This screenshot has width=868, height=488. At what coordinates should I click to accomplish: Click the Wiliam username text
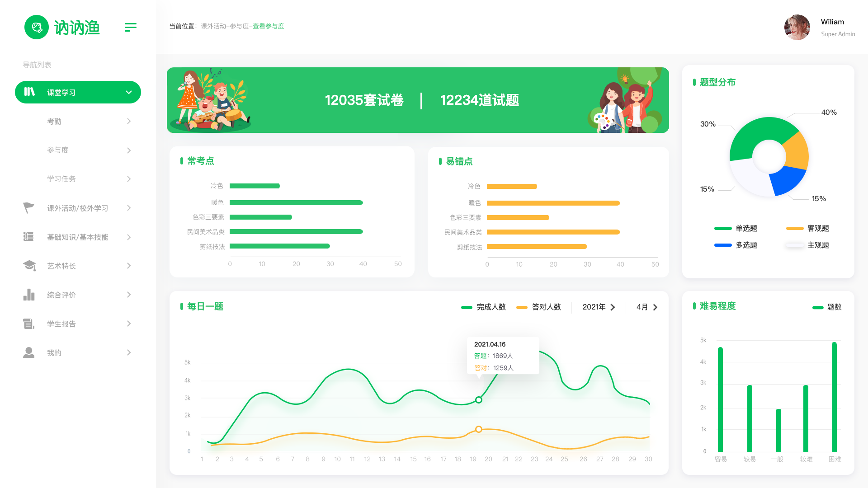pyautogui.click(x=832, y=22)
